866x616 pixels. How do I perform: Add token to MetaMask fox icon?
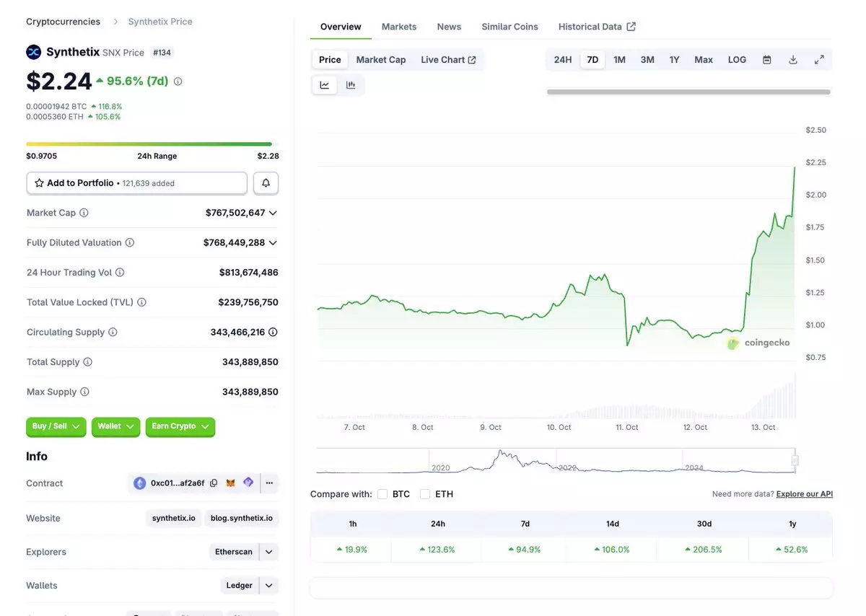(x=231, y=483)
